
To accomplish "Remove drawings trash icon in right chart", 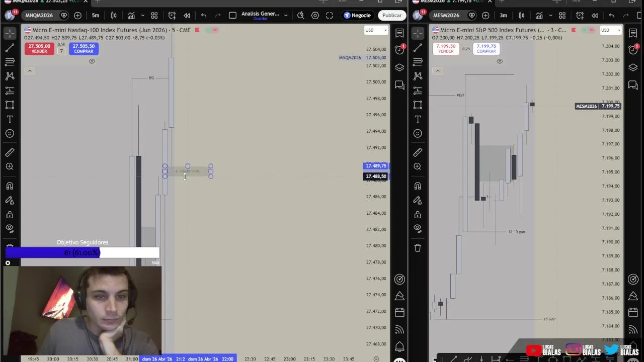I will point(418,248).
